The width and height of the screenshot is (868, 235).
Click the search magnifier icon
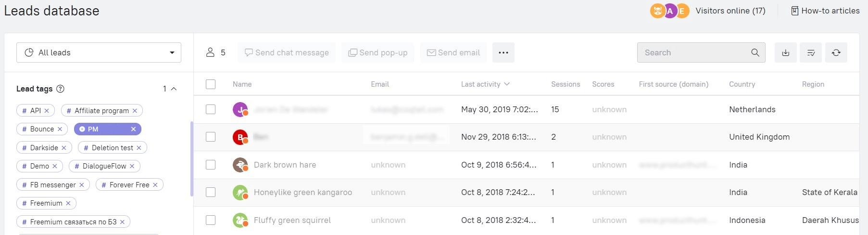point(755,52)
